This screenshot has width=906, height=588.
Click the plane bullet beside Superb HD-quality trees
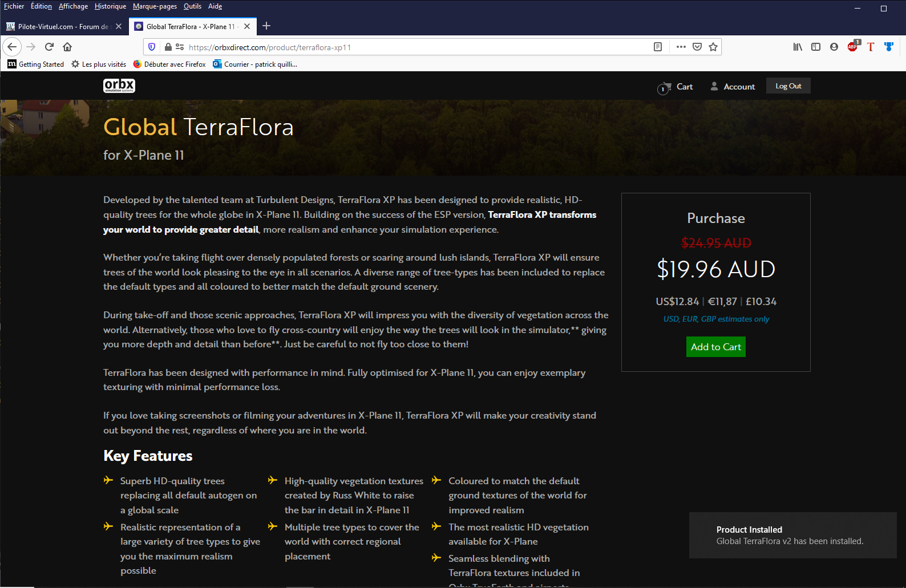point(108,480)
